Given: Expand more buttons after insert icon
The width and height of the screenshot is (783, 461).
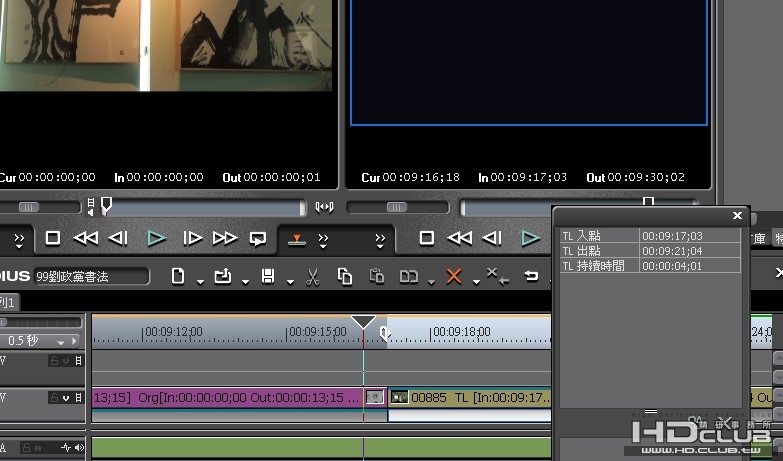Looking at the screenshot, I should point(323,241).
